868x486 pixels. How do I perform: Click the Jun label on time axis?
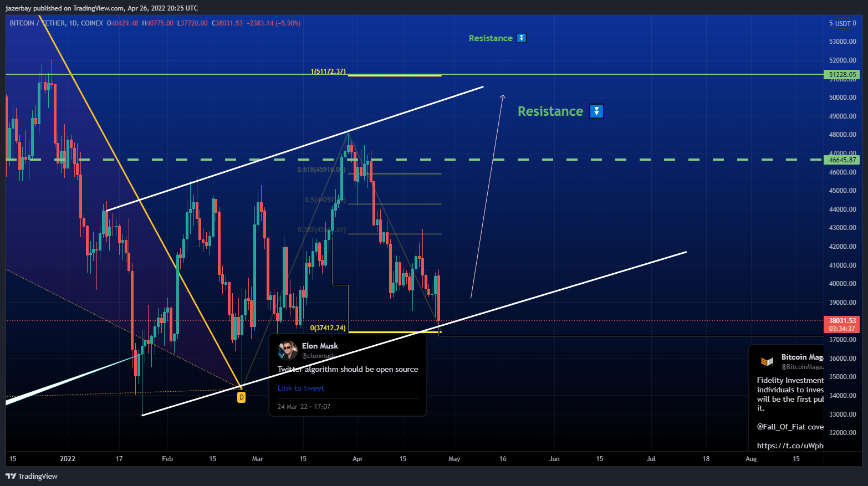[x=554, y=459]
